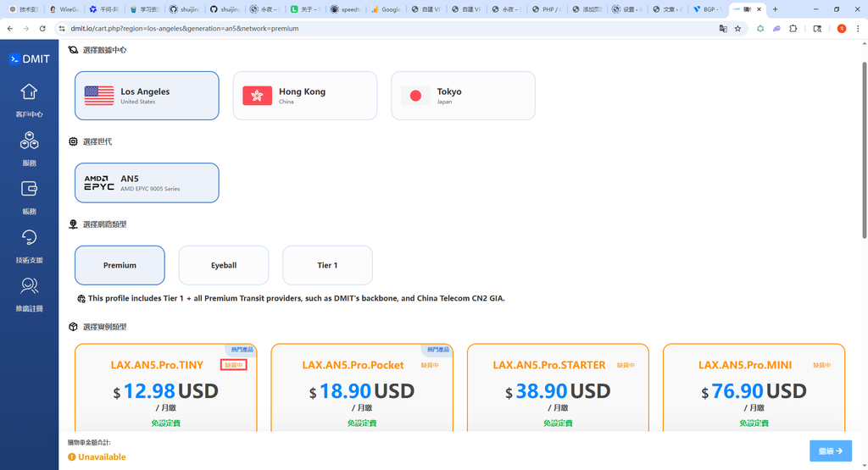
Task: Click the continue button at bottom right
Action: point(831,451)
